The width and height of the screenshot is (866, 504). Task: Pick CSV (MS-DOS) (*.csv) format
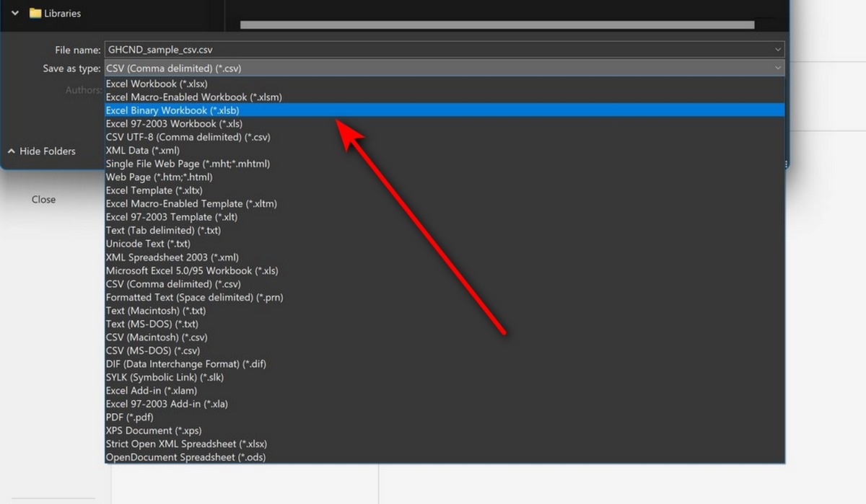[445, 350]
